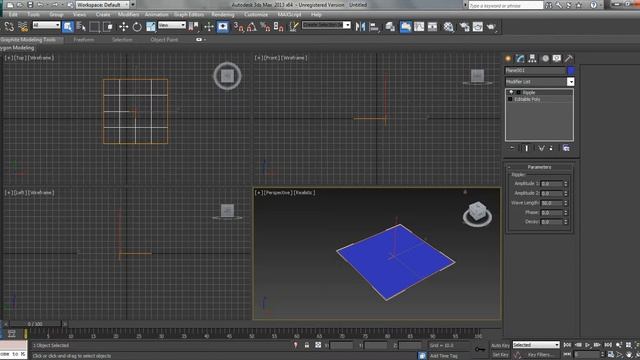
Task: Toggle Keyboard Shortcut Override
Action: [223, 27]
